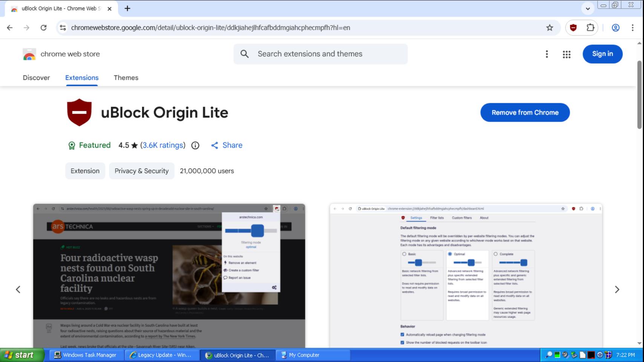Image resolution: width=644 pixels, height=362 pixels.
Task: Bookmark this page with the star icon
Action: pyautogui.click(x=550, y=27)
